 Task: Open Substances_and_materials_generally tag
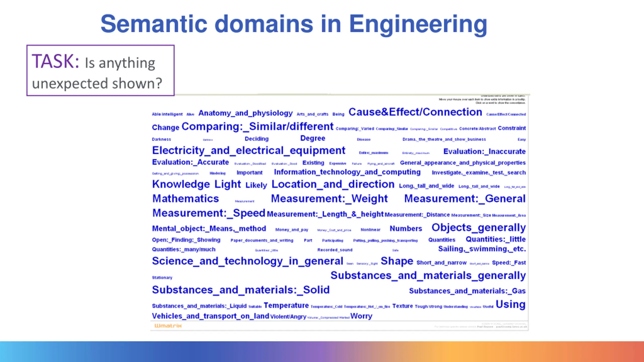pos(428,276)
